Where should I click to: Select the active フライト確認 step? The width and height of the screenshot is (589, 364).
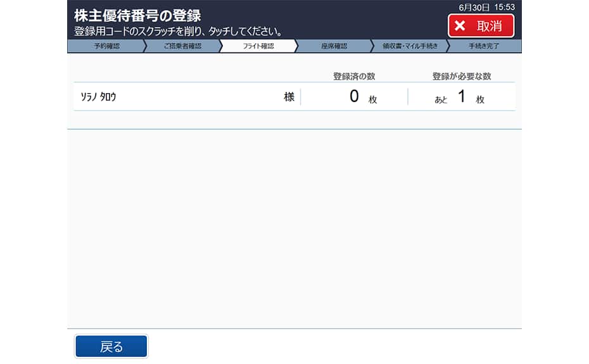point(258,46)
